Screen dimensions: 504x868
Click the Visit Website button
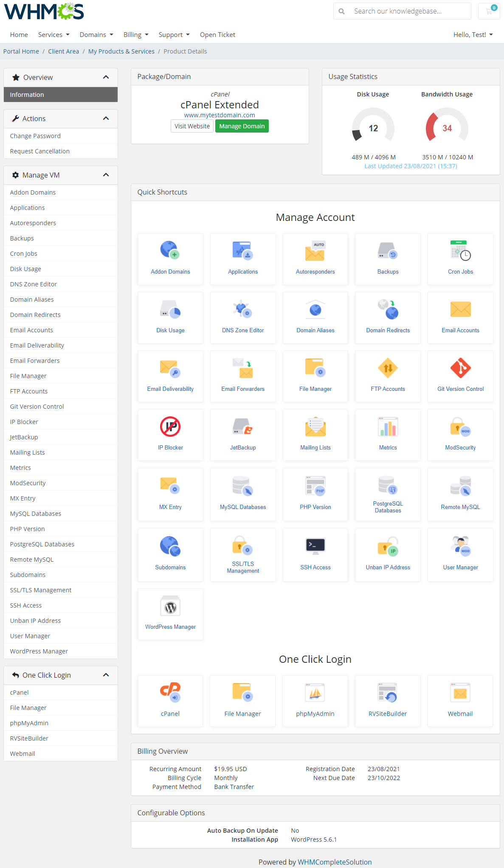[192, 126]
